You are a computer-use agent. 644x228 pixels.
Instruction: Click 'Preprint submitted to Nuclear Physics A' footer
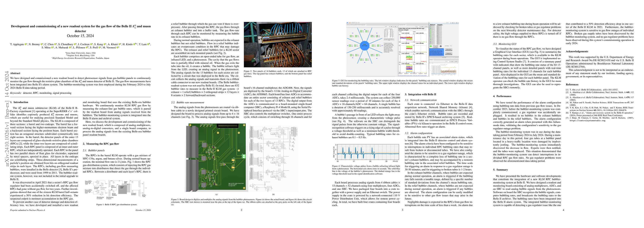point(28,210)
